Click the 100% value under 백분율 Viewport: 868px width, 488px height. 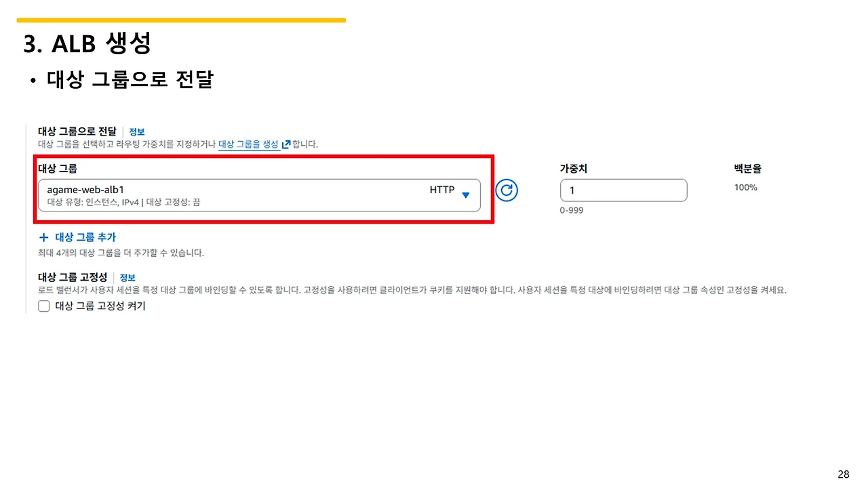click(x=745, y=187)
